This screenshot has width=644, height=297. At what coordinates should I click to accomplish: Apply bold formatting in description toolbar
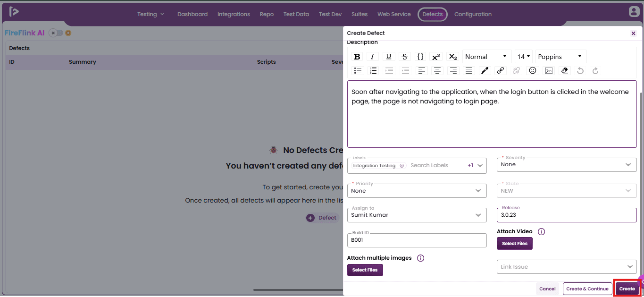(357, 57)
